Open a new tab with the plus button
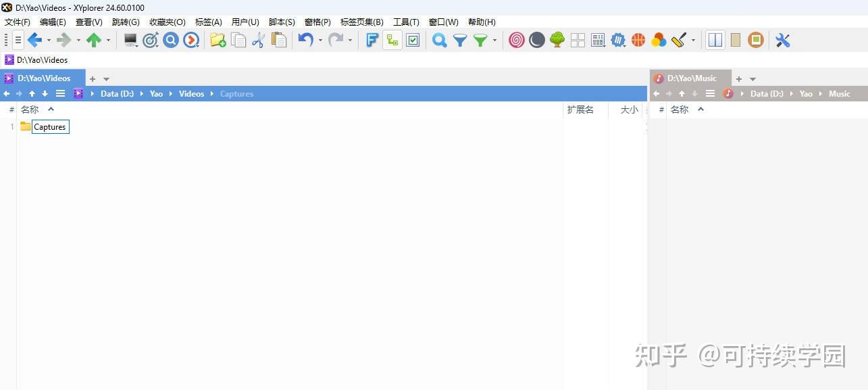 click(x=92, y=78)
